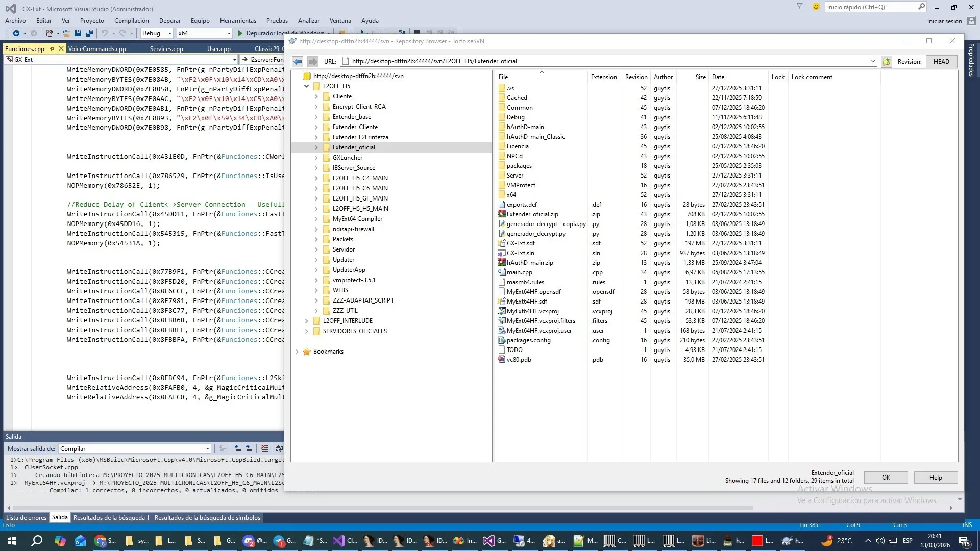Switch to the VoiceCommands.cpp tab
The height and width of the screenshot is (551, 980).
pos(97,49)
